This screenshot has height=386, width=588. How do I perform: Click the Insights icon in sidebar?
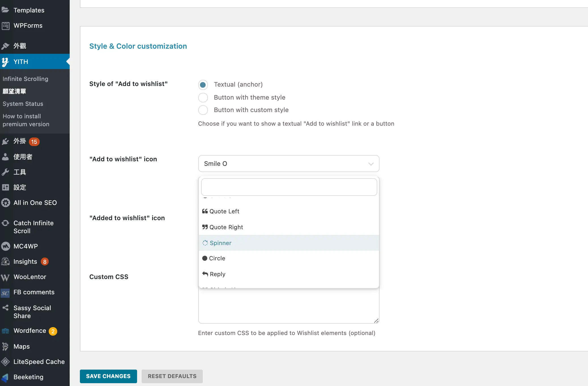(5, 261)
